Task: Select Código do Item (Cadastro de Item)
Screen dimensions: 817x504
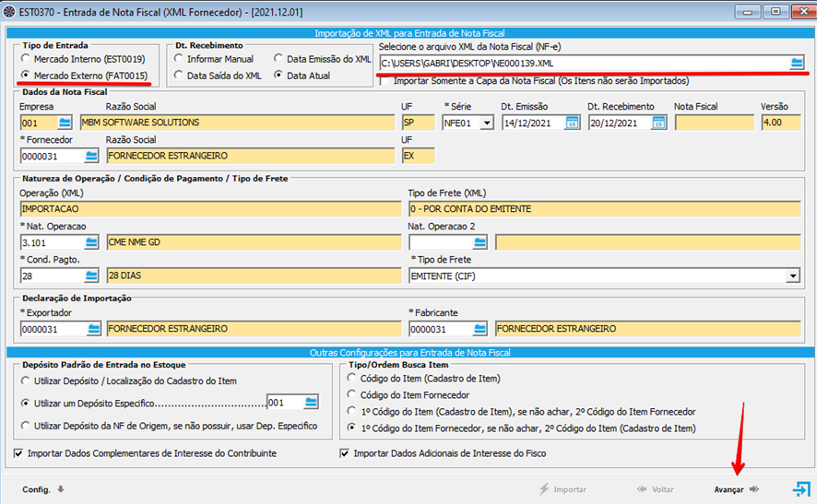Action: [424, 379]
